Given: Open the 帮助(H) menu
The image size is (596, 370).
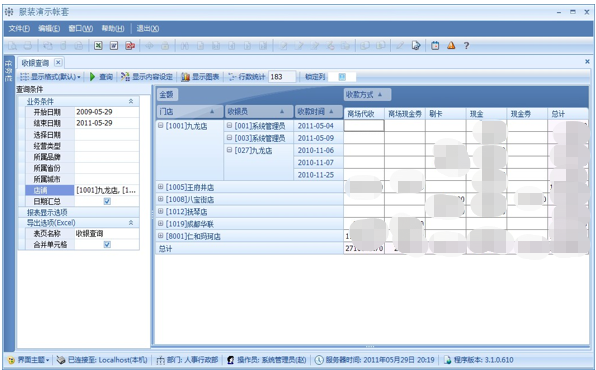Looking at the screenshot, I should point(113,29).
